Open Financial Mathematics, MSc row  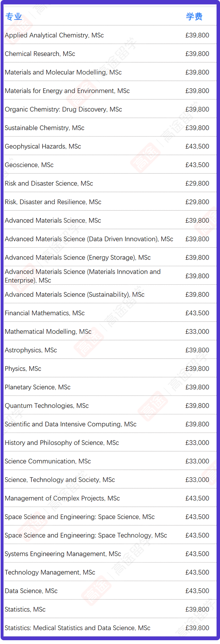[110, 313]
